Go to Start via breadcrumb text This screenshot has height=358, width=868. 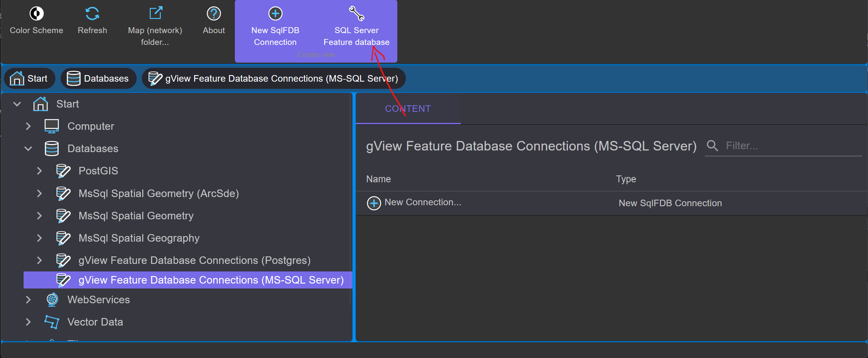37,78
